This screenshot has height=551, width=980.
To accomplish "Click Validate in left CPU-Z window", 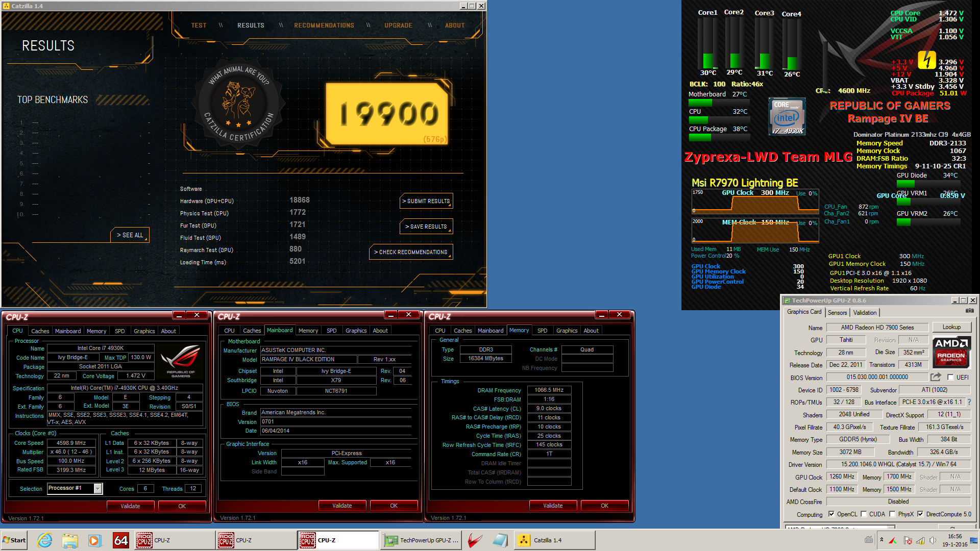I will point(130,506).
